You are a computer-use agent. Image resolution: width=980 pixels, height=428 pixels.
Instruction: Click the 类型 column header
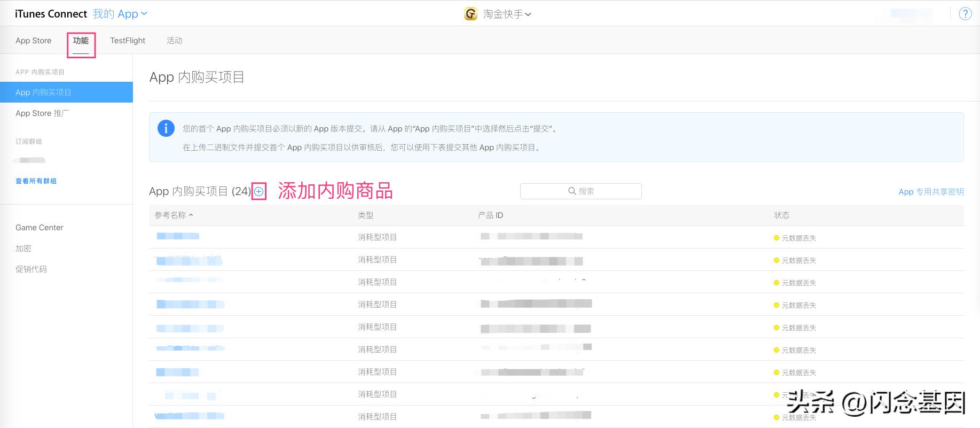[366, 215]
